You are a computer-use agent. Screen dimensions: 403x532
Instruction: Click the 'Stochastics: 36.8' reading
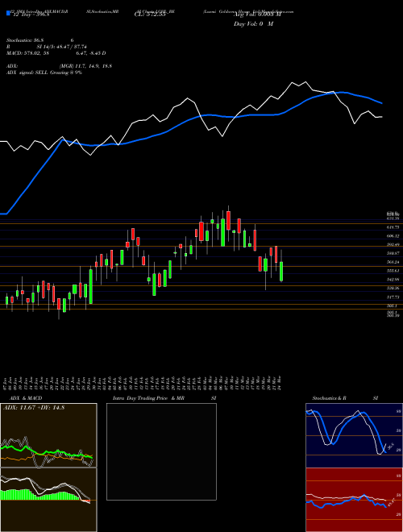pos(25,41)
